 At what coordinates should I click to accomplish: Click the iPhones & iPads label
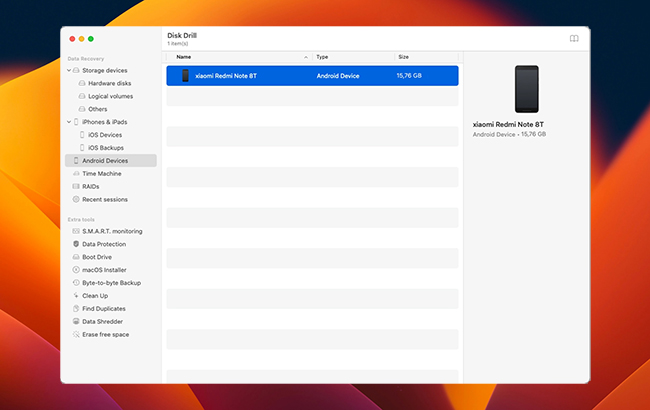(104, 122)
